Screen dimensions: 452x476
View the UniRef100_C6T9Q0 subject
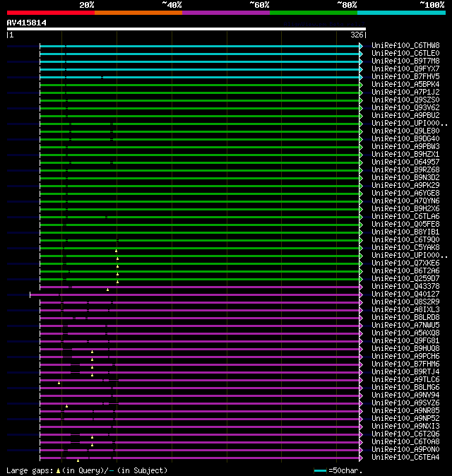pos(405,240)
